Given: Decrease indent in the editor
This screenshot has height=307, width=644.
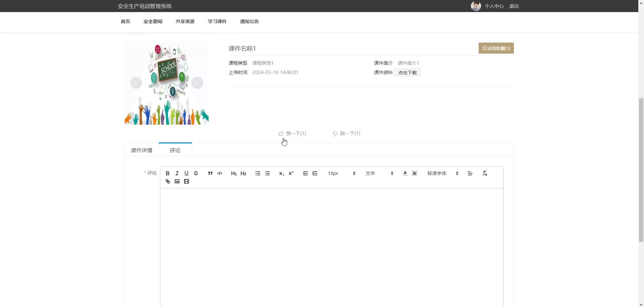Looking at the screenshot, I should (305, 173).
